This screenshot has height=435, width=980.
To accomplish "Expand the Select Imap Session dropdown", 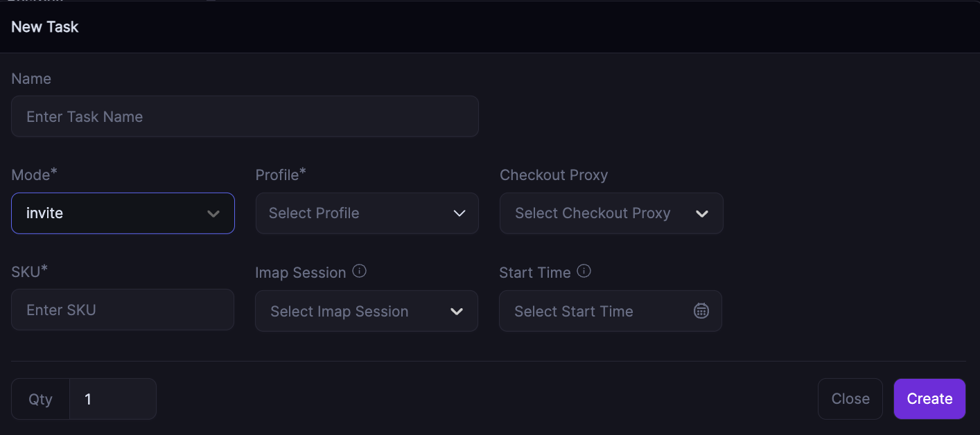I will point(353,311).
